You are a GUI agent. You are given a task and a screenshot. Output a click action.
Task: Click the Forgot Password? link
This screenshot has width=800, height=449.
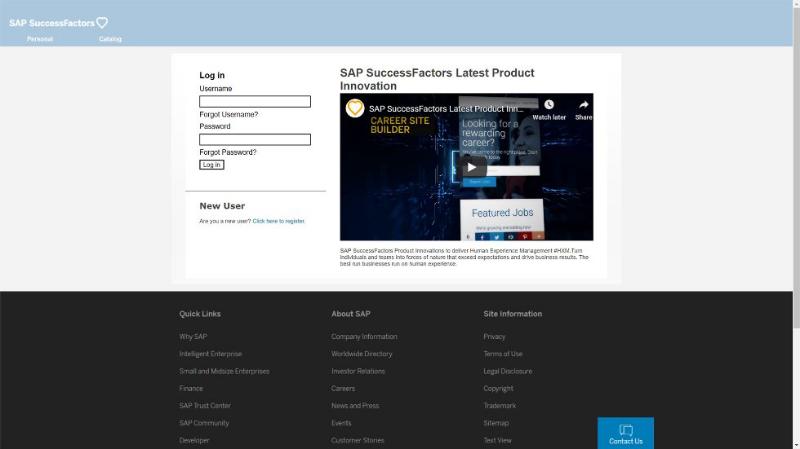point(228,152)
